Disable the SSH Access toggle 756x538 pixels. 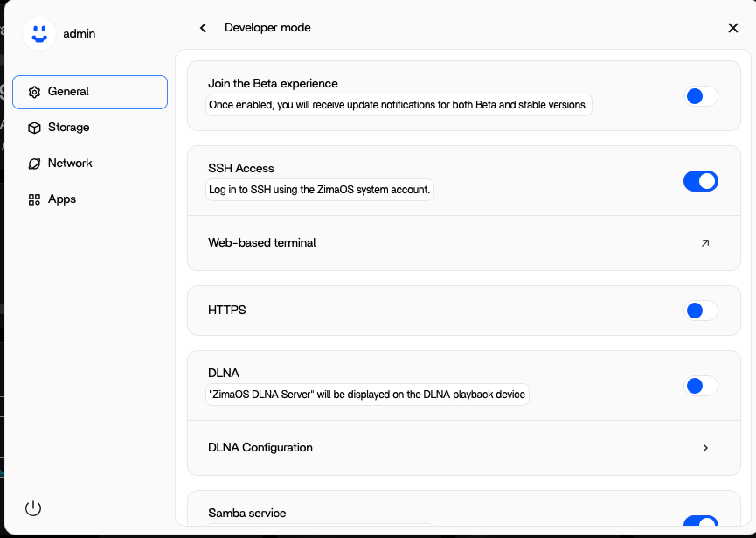pos(700,181)
